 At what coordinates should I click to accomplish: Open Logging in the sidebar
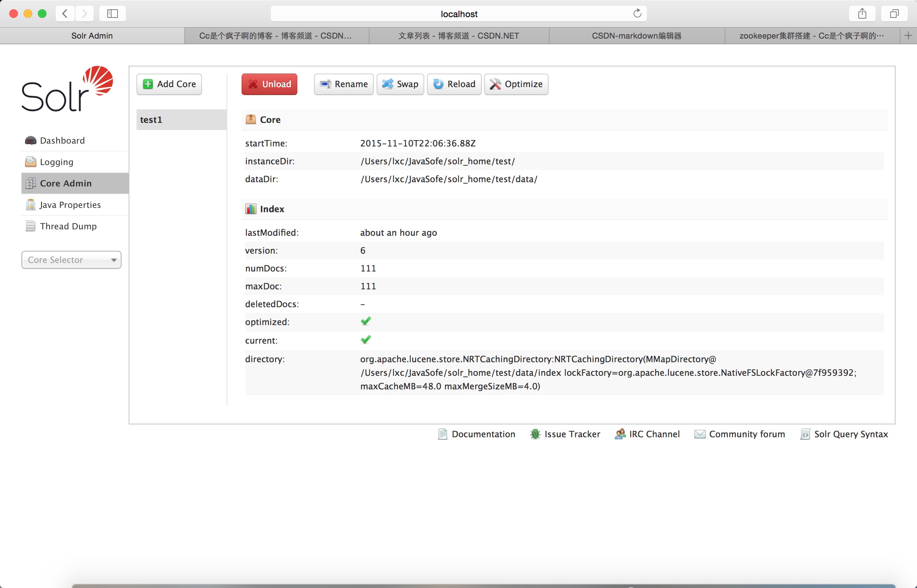tap(75, 162)
